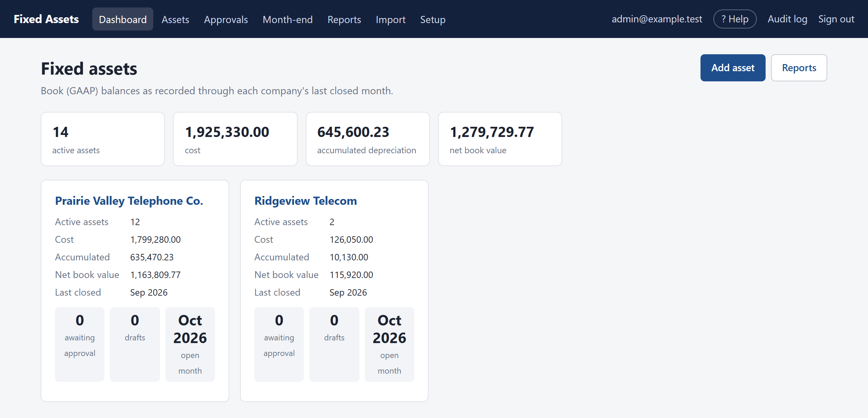The height and width of the screenshot is (418, 868).
Task: Click the 14 active assets summary card
Action: pos(103,139)
